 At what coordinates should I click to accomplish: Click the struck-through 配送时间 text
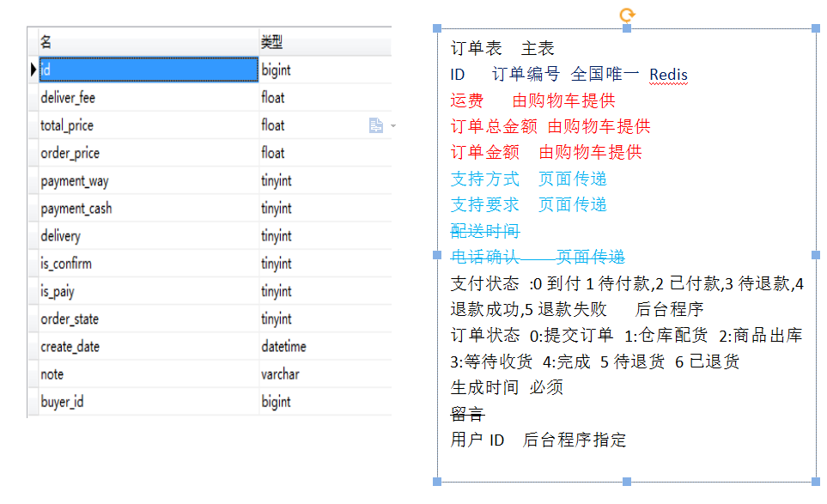click(x=485, y=231)
